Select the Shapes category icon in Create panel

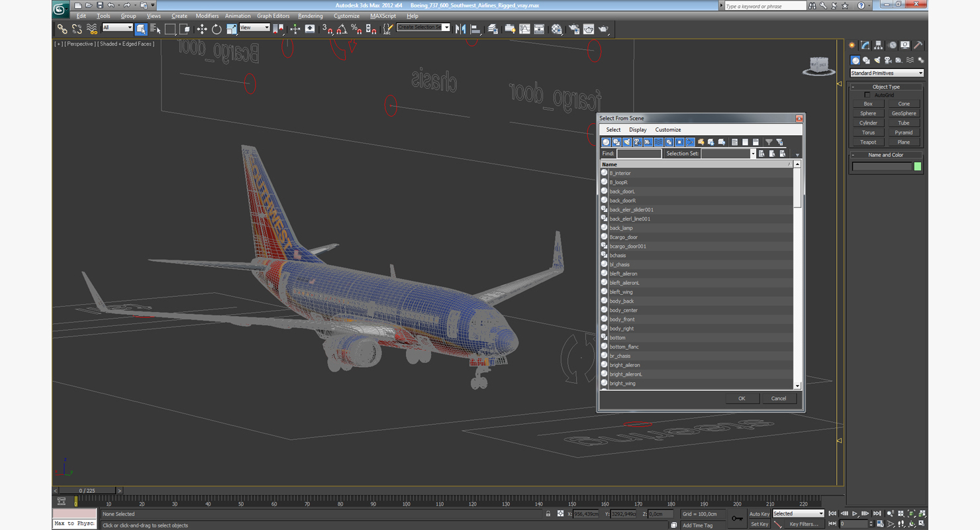pyautogui.click(x=866, y=60)
